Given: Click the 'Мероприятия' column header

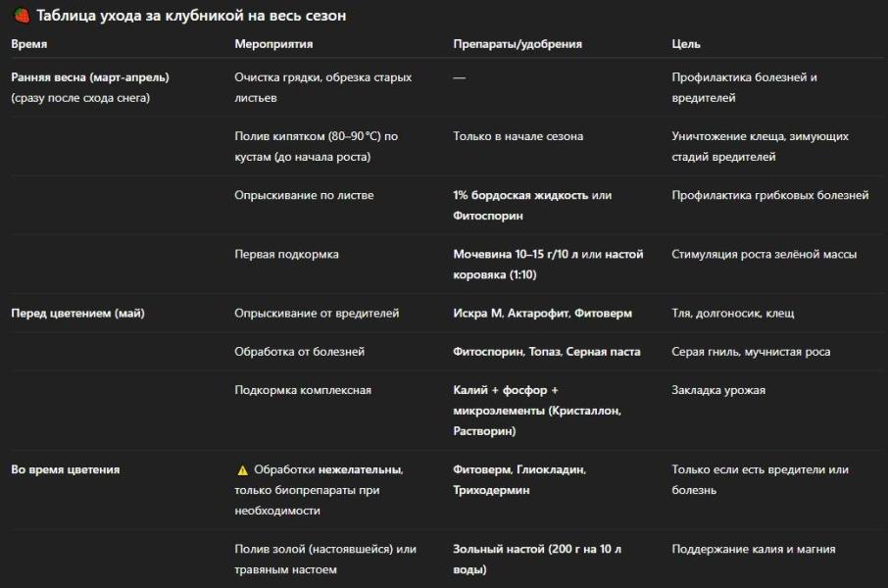Looking at the screenshot, I should pyautogui.click(x=273, y=44).
